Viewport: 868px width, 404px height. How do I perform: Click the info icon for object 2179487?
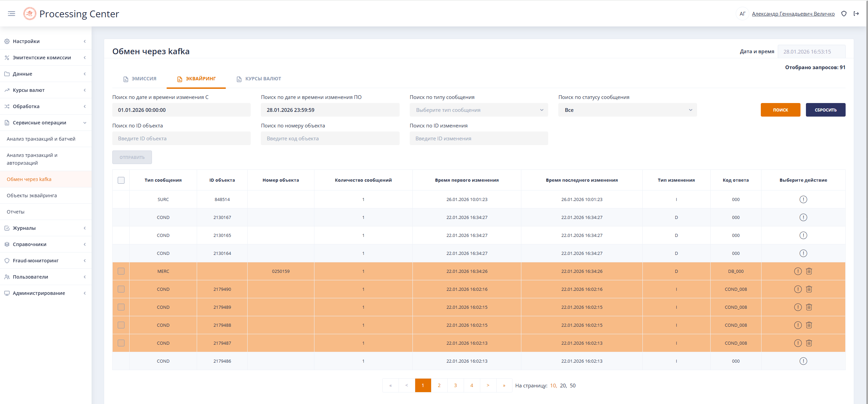(x=798, y=343)
